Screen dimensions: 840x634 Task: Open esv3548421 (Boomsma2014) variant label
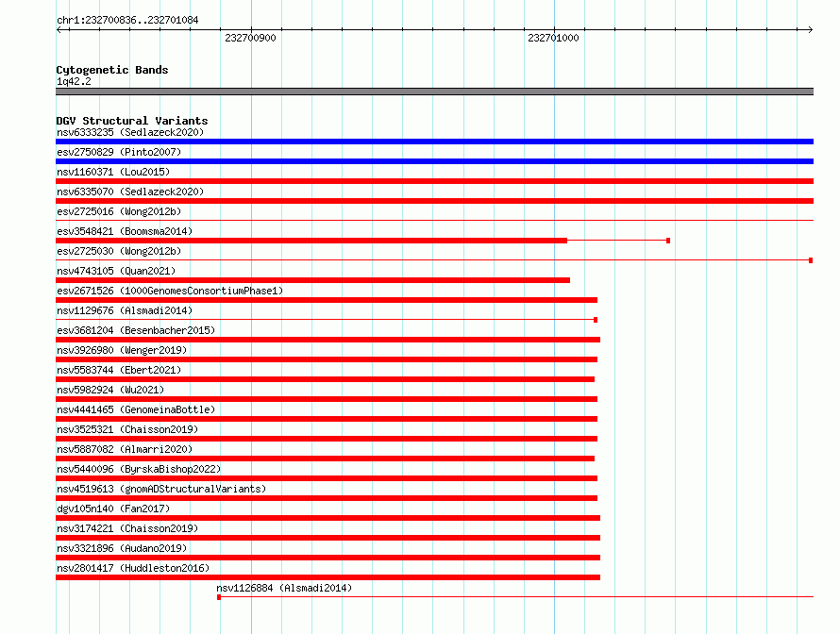[x=125, y=231]
